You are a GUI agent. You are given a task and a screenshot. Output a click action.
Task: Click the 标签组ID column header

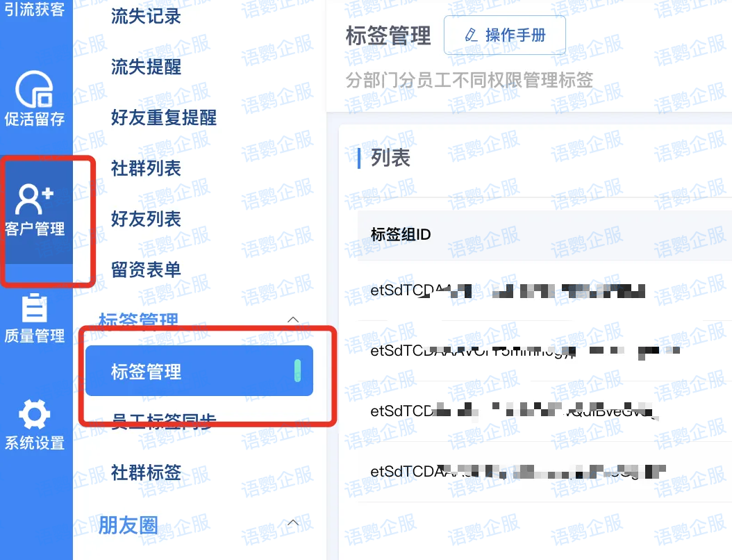(x=401, y=234)
